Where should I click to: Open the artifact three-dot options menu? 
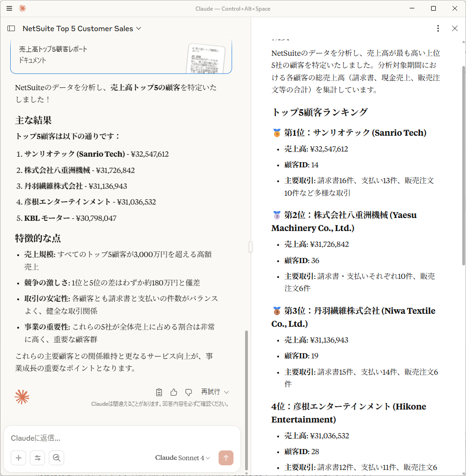tap(438, 28)
